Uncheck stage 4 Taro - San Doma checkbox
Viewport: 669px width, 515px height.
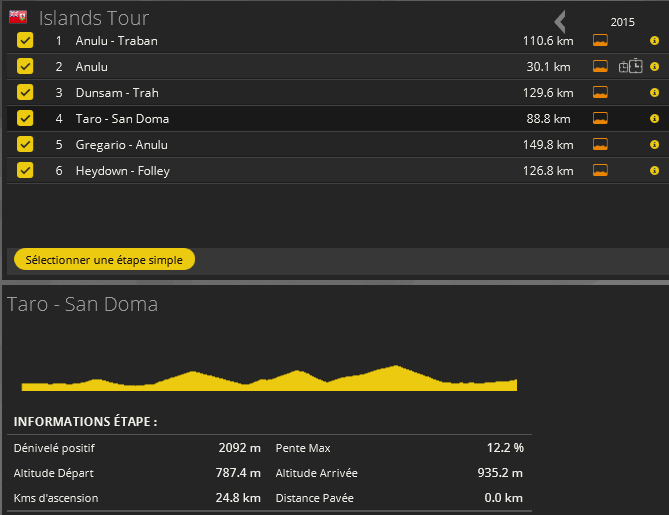point(25,119)
